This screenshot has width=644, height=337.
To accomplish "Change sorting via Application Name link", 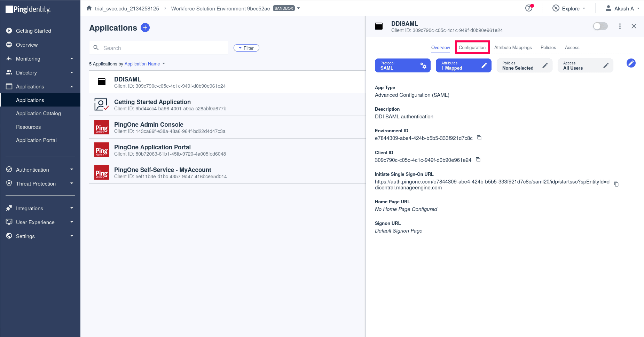I will 142,64.
